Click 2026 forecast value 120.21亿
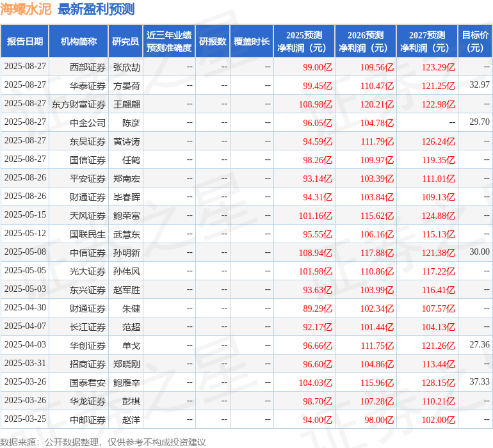 coord(376,104)
